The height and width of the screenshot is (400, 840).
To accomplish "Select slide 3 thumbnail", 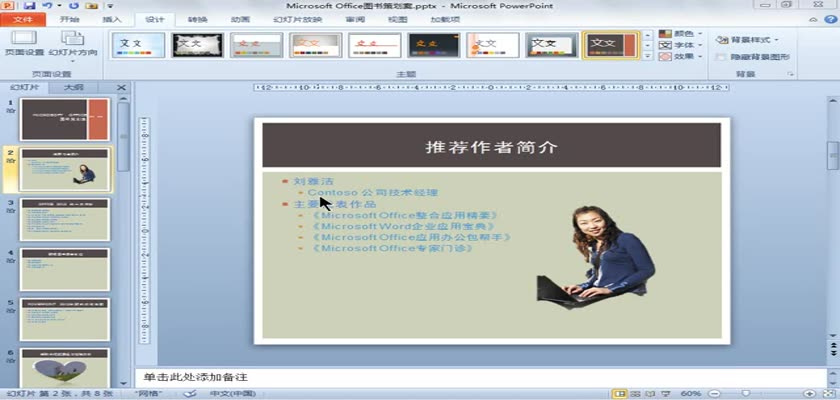I will tap(64, 219).
